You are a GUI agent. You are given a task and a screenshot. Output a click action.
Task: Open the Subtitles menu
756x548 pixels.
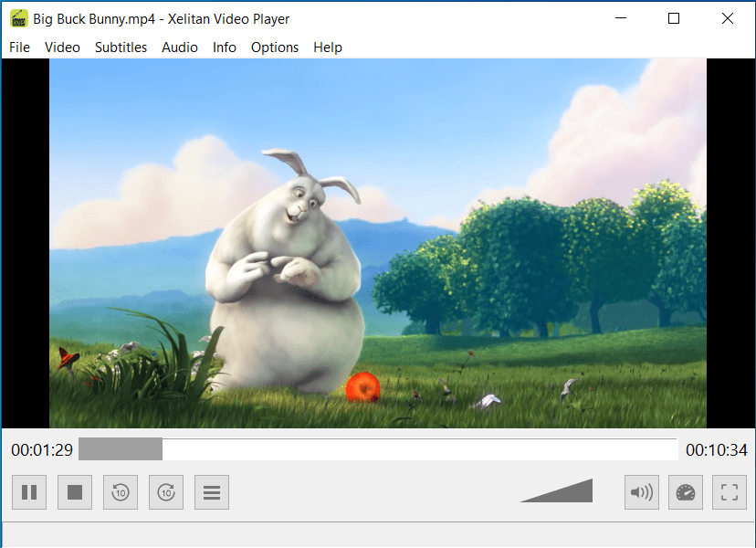pos(121,47)
